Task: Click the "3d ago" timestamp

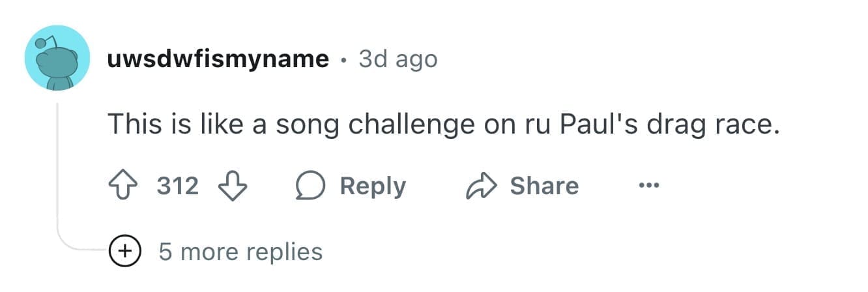Action: point(398,59)
